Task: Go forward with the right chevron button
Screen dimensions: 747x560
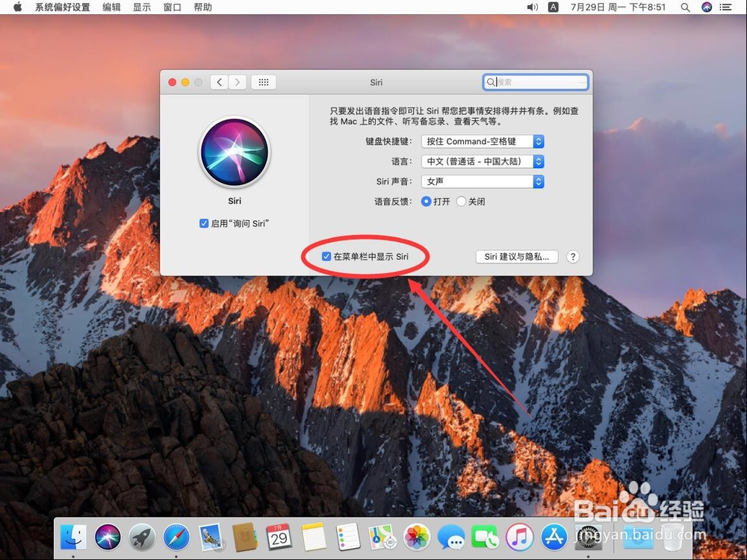Action: point(238,82)
